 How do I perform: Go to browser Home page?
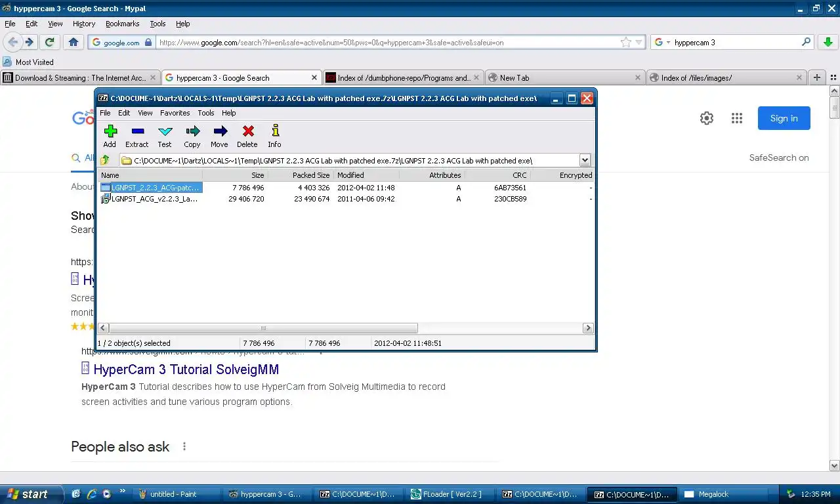pos(73,42)
